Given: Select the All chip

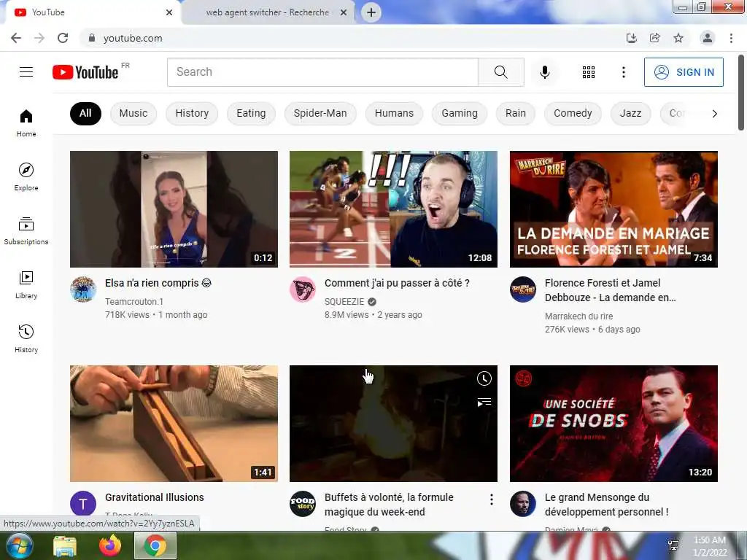Looking at the screenshot, I should 85,113.
